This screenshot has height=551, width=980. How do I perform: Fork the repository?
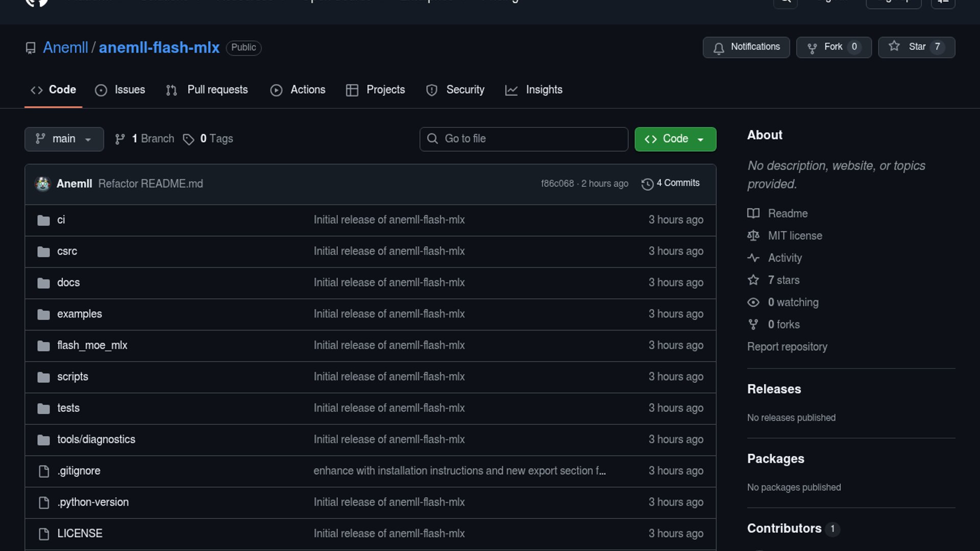(x=834, y=47)
